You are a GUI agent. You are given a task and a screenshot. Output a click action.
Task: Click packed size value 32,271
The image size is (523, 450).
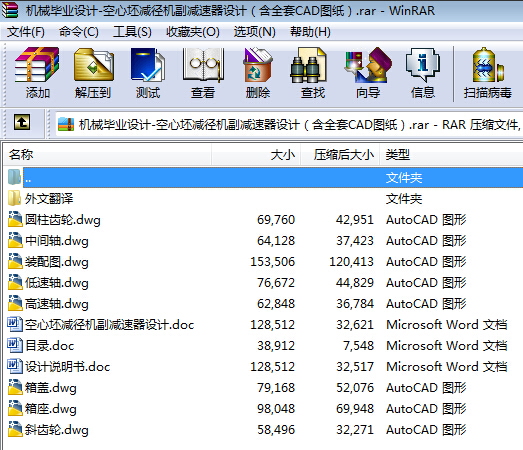[x=355, y=430]
